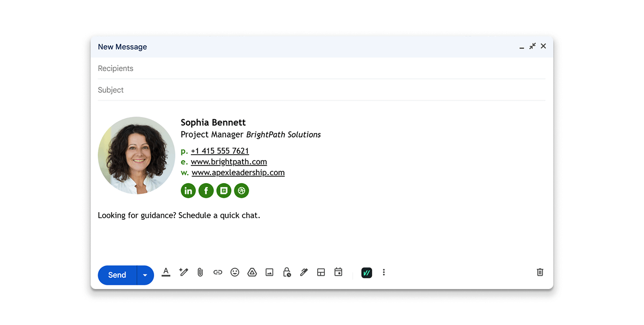Insert a photo into the email

click(269, 272)
